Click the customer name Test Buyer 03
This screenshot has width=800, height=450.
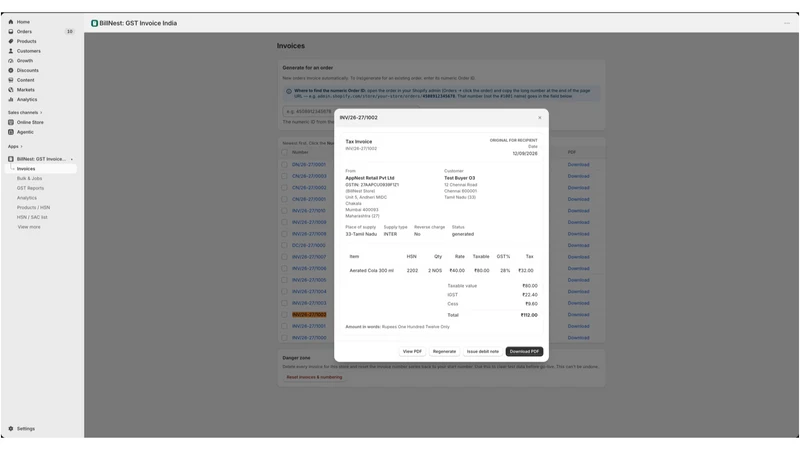459,178
